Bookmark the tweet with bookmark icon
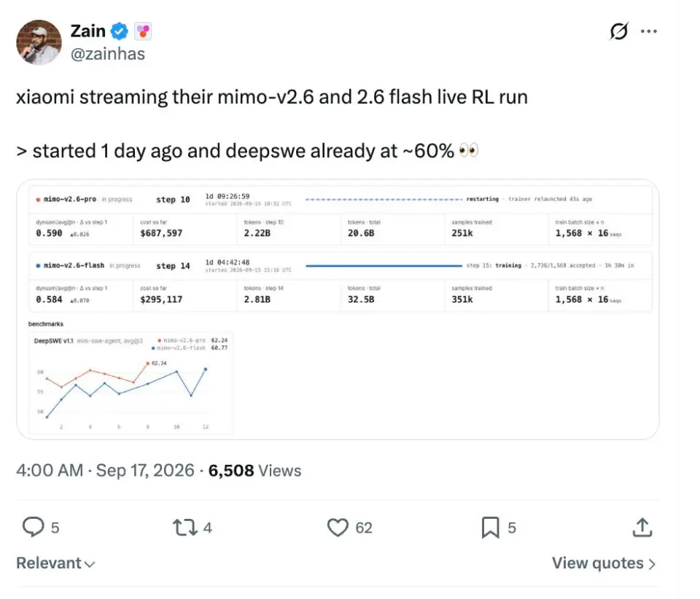Viewport: 700px width, 599px height. 490,528
